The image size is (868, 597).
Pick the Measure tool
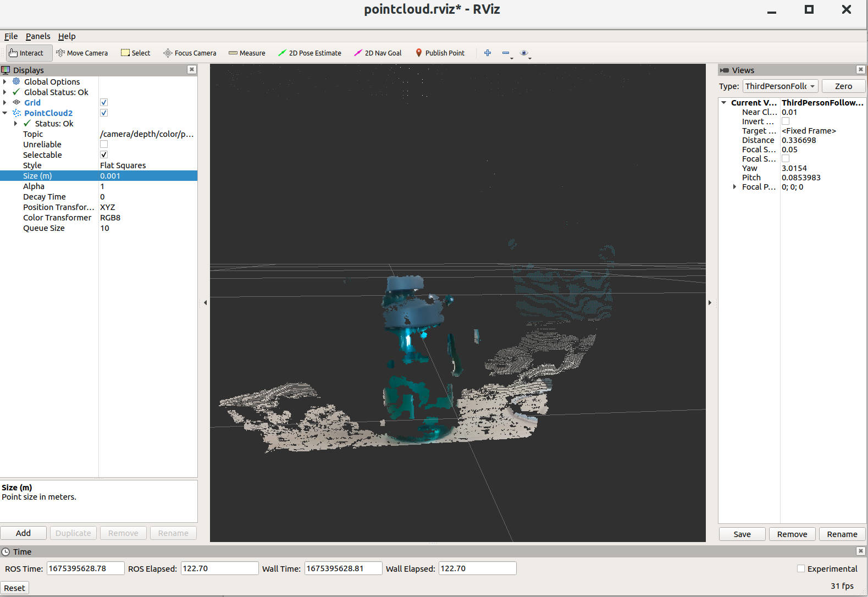click(247, 53)
